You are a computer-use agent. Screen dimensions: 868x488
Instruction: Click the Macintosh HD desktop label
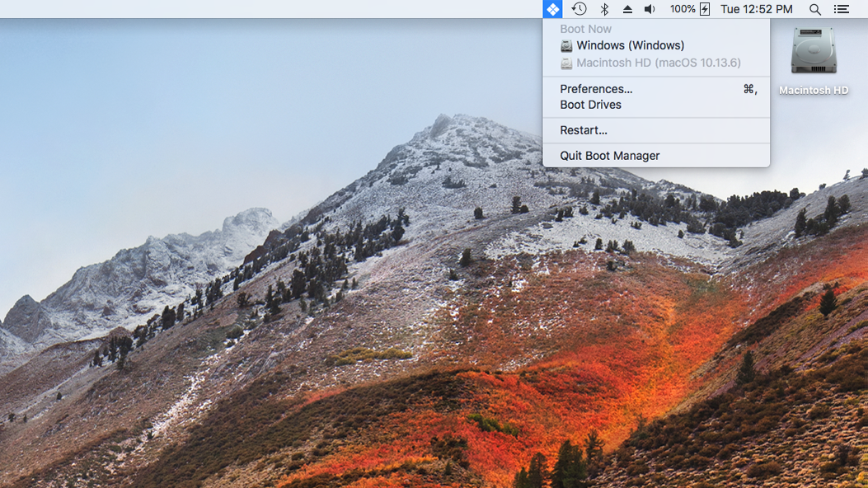(x=814, y=90)
